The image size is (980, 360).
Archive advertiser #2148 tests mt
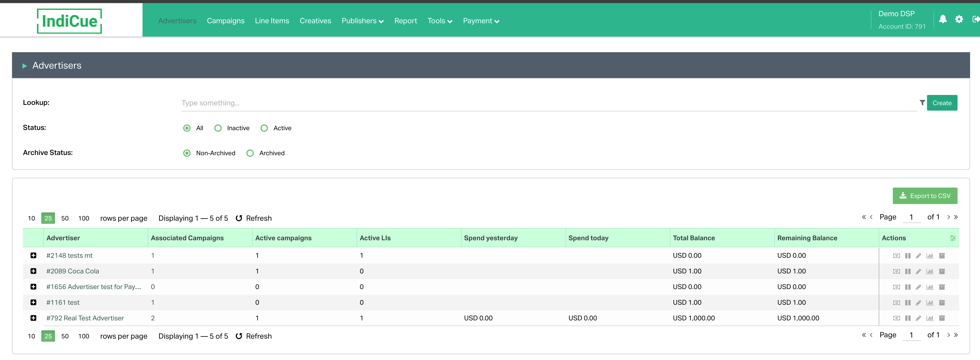point(942,256)
